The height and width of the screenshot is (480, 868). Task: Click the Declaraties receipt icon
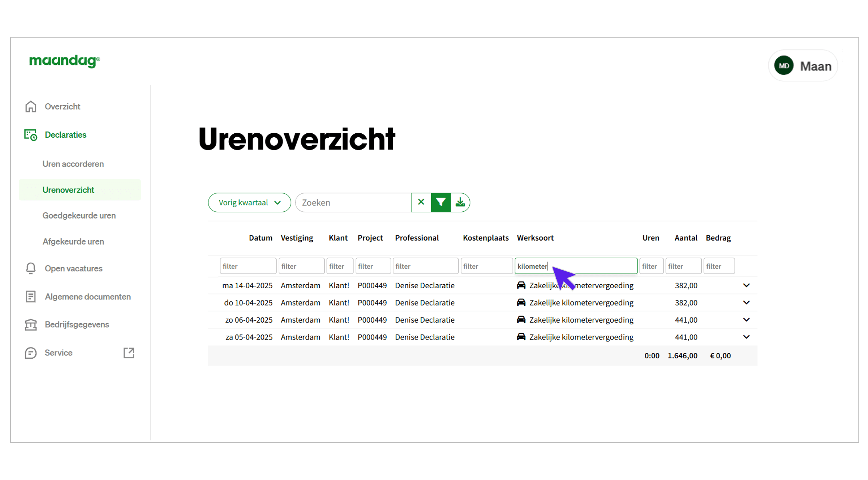point(30,135)
